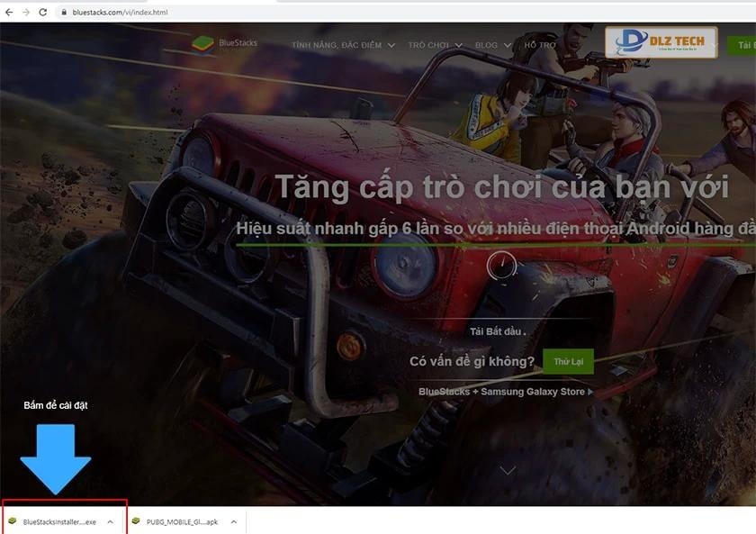Open the downloaded BlueStacksInstaller.exe file

56,521
